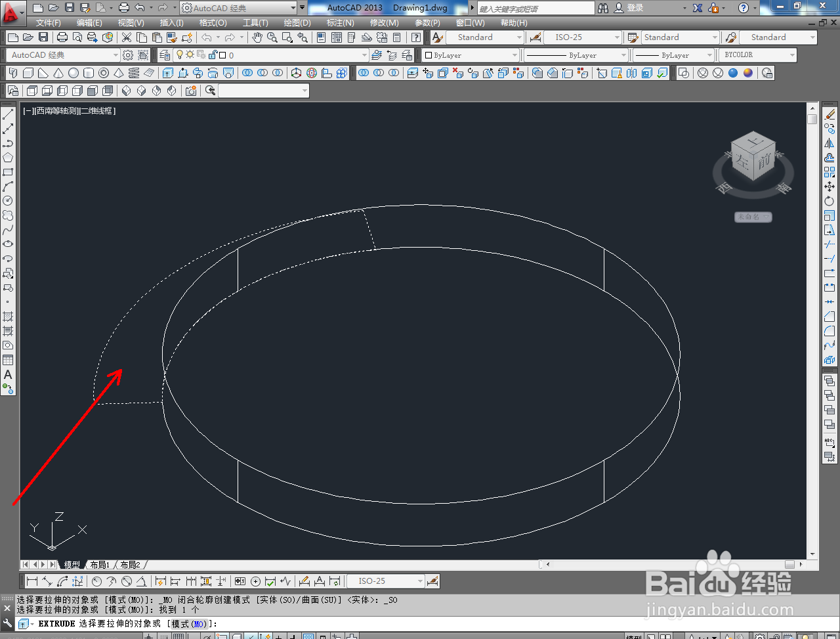Click the Extrude tool icon
Viewport: 840px width, 639px height.
coord(168,73)
